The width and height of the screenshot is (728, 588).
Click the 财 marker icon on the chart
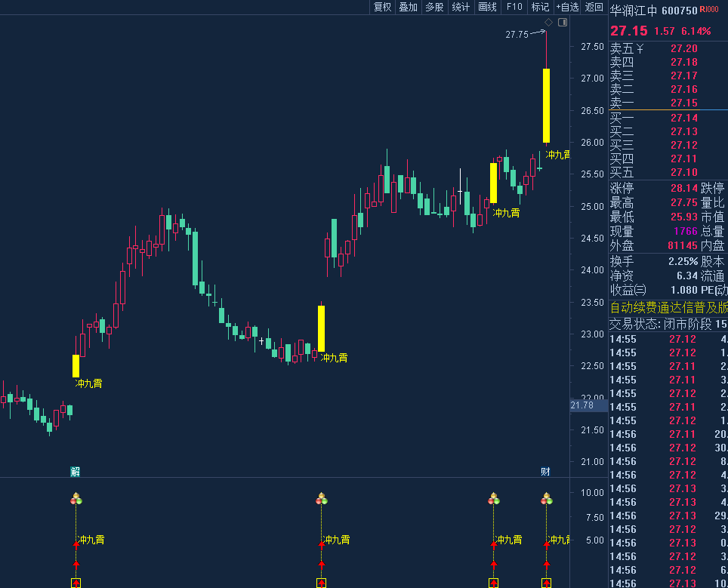[545, 472]
